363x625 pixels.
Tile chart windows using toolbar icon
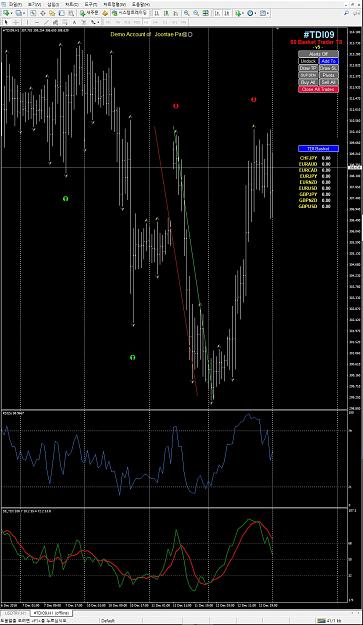click(206, 13)
